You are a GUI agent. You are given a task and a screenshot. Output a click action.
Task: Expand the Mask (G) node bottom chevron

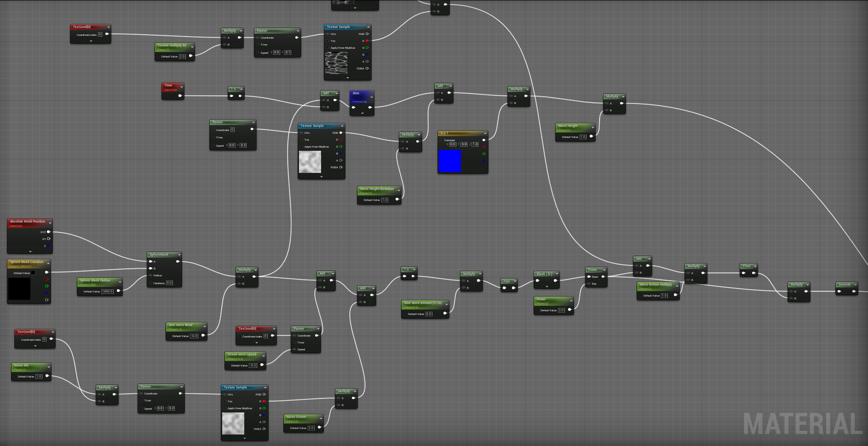pos(547,286)
